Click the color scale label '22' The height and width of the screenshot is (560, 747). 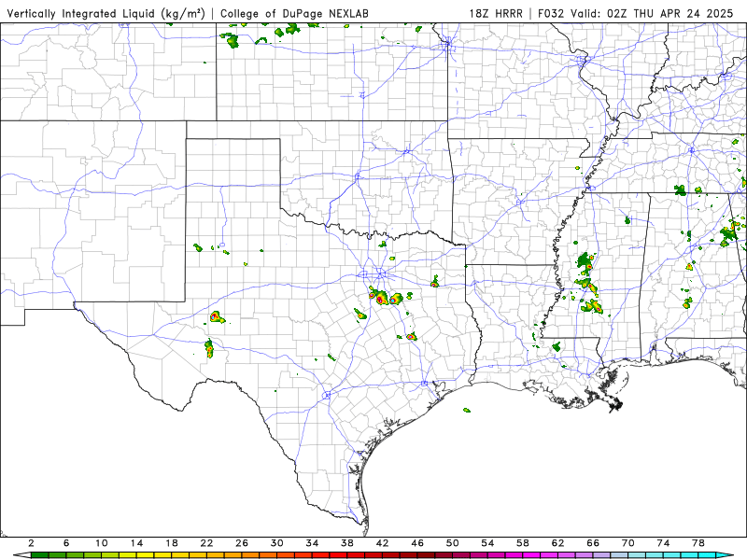pos(206,543)
